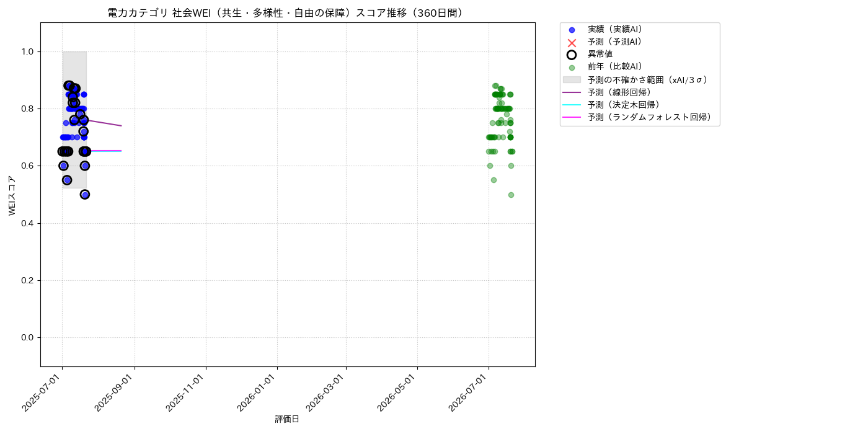Click y-axis tick value 0.2
The image size is (868, 434).
tap(29, 280)
